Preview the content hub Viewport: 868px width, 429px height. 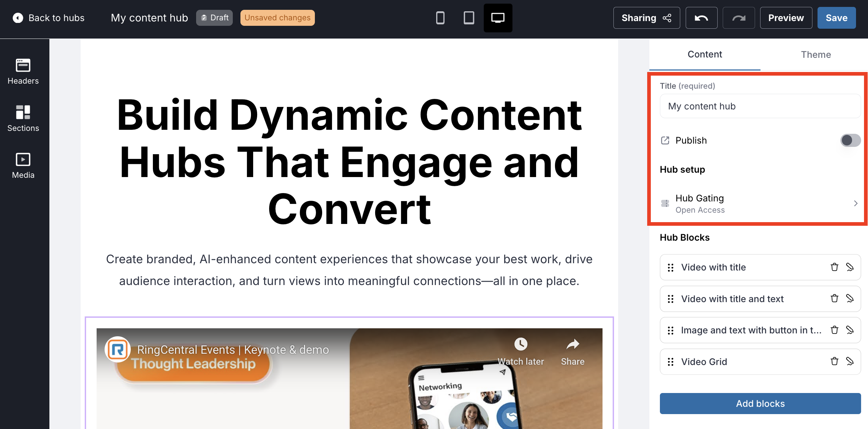click(786, 18)
